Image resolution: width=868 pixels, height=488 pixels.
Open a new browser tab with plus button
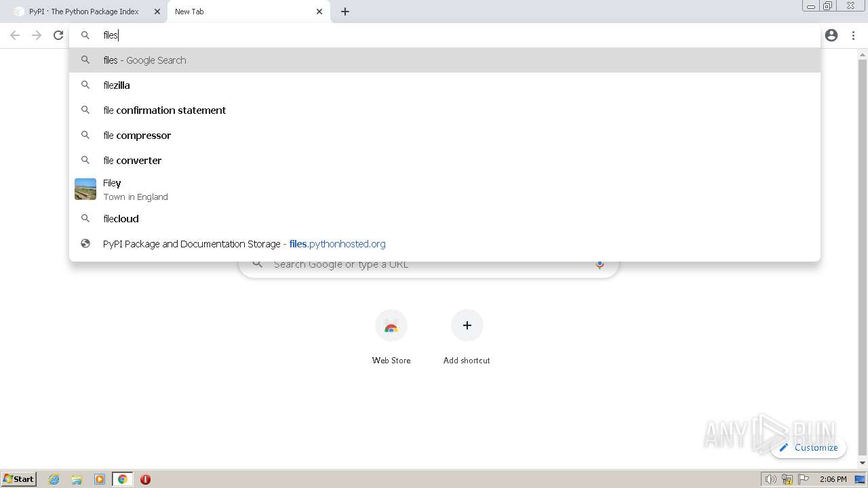click(345, 12)
